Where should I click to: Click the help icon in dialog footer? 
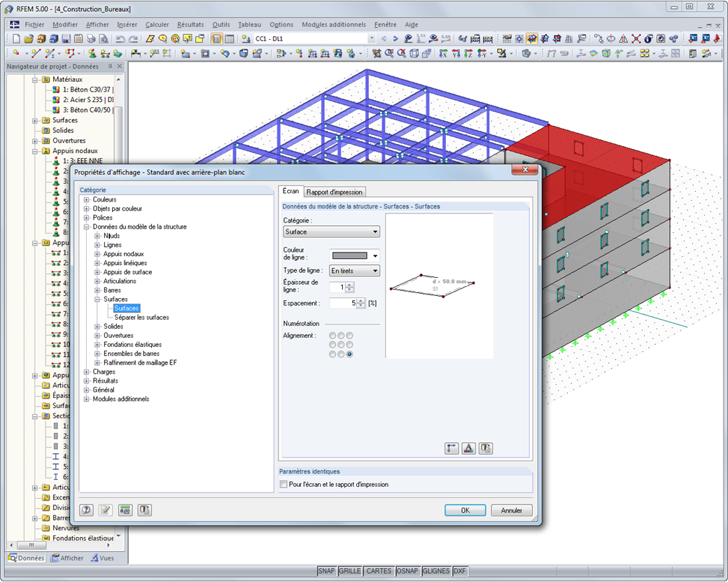point(86,510)
